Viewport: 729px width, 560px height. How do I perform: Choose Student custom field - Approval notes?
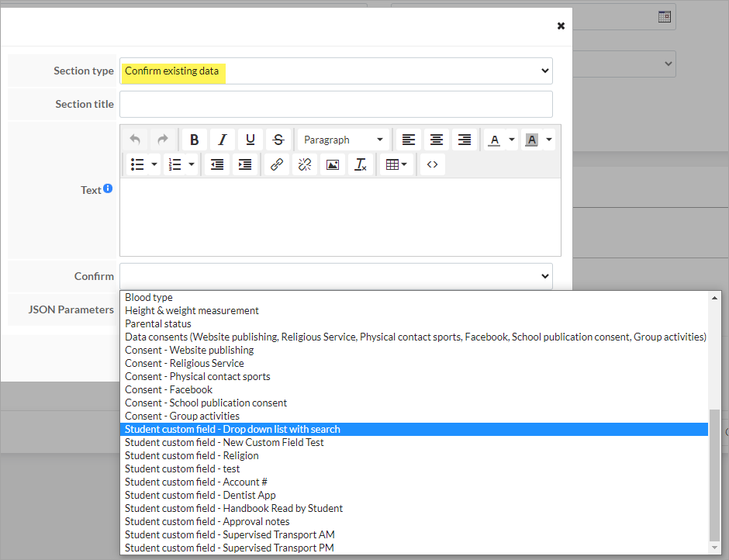coord(414,521)
